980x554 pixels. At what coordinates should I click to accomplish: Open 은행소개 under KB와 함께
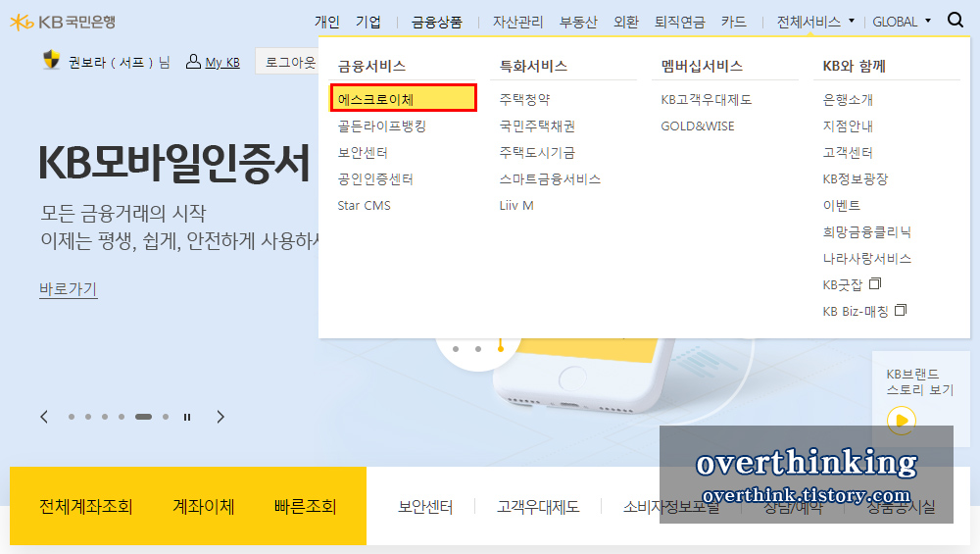click(848, 99)
